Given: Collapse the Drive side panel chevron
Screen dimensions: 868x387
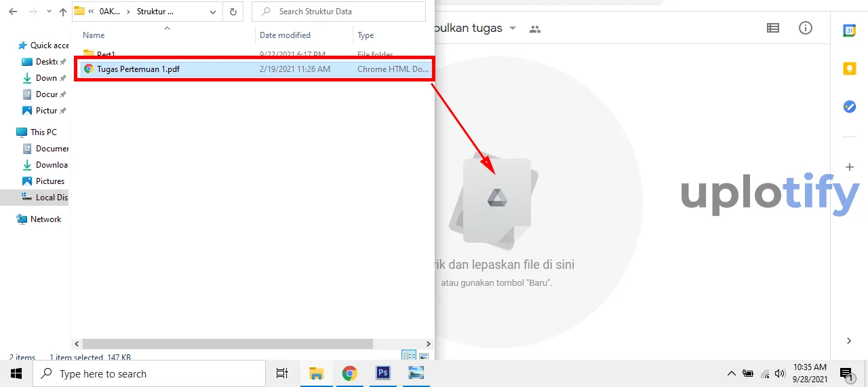Looking at the screenshot, I should pyautogui.click(x=849, y=340).
